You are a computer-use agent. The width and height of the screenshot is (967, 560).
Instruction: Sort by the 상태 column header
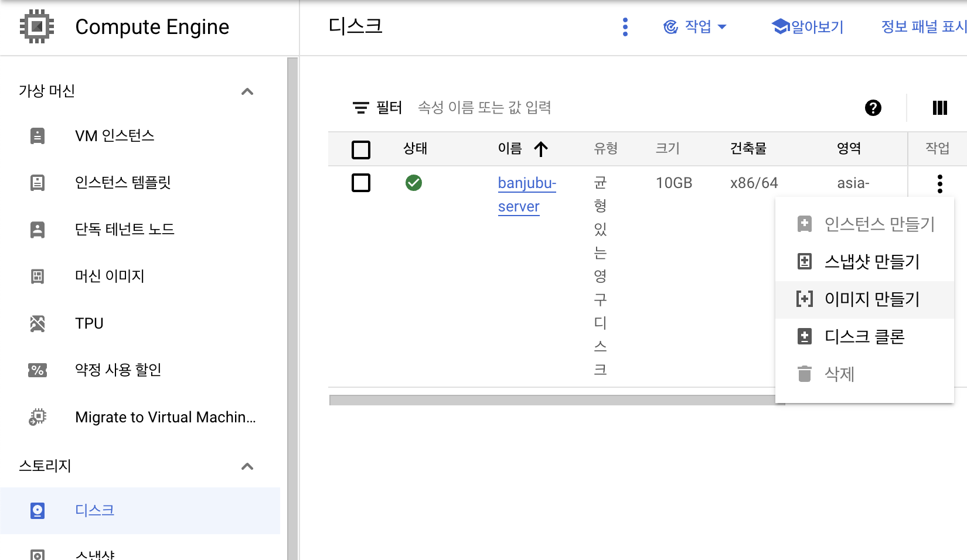pos(415,149)
